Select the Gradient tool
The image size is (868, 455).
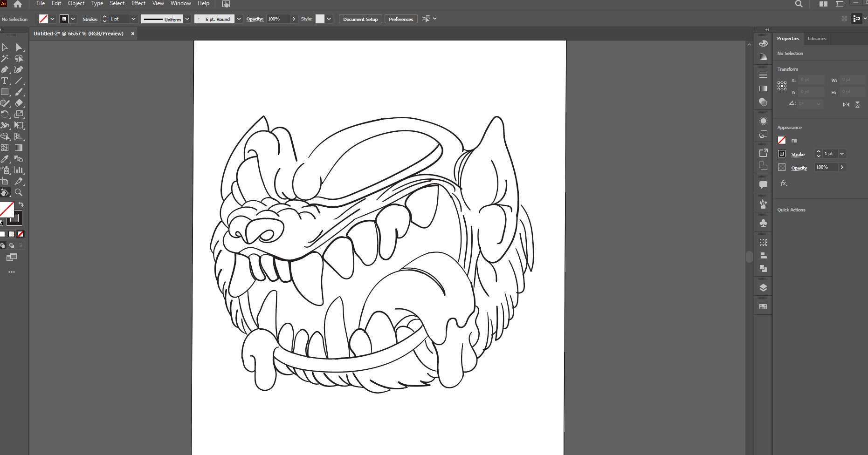19,148
